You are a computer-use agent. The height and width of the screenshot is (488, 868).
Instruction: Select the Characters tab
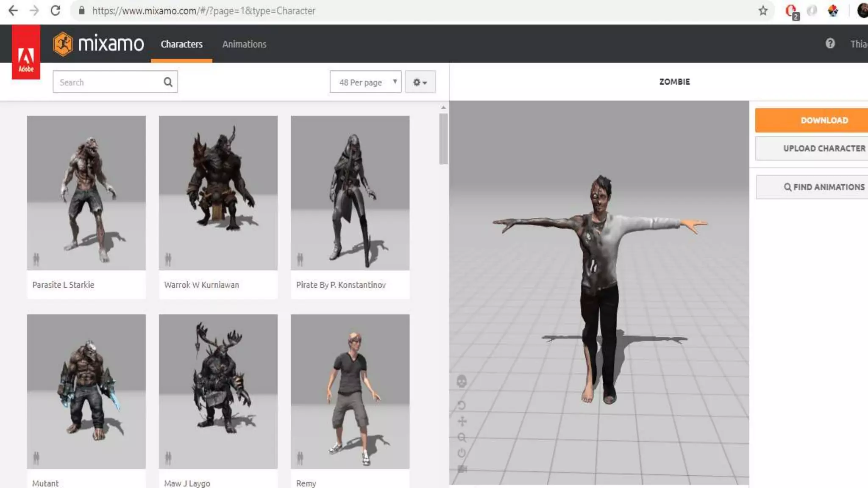pyautogui.click(x=181, y=44)
